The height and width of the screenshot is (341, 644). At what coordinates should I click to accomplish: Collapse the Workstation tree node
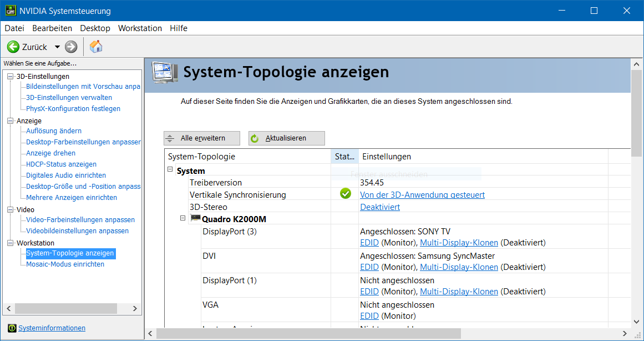click(x=11, y=243)
